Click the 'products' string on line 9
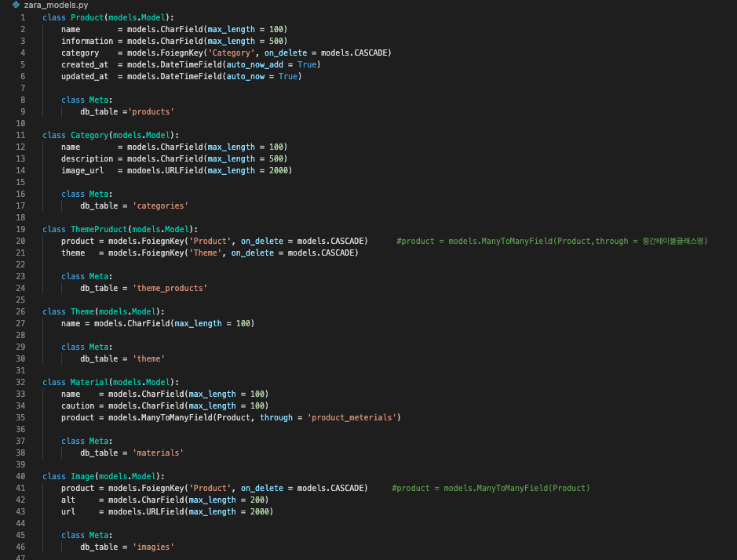This screenshot has height=560, width=737. (151, 111)
